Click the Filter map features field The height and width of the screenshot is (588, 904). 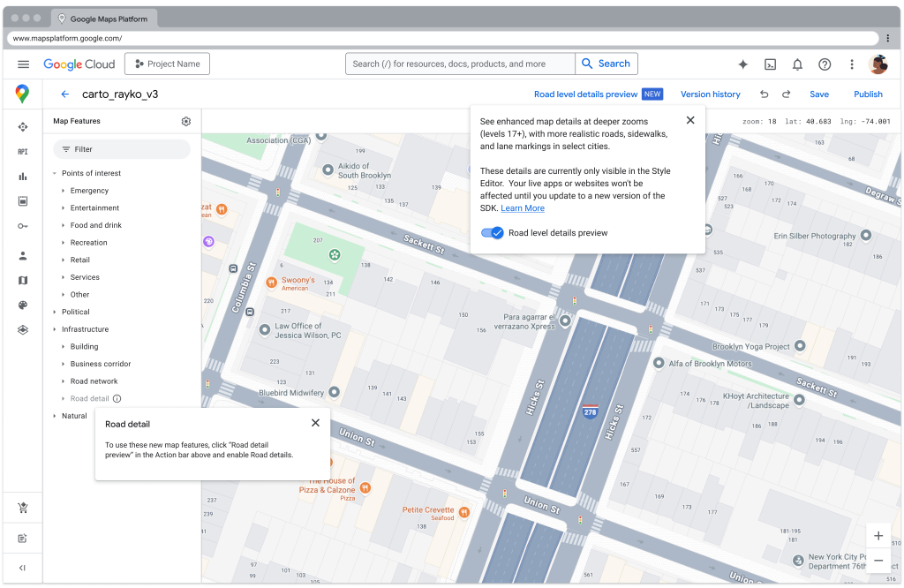tap(122, 149)
